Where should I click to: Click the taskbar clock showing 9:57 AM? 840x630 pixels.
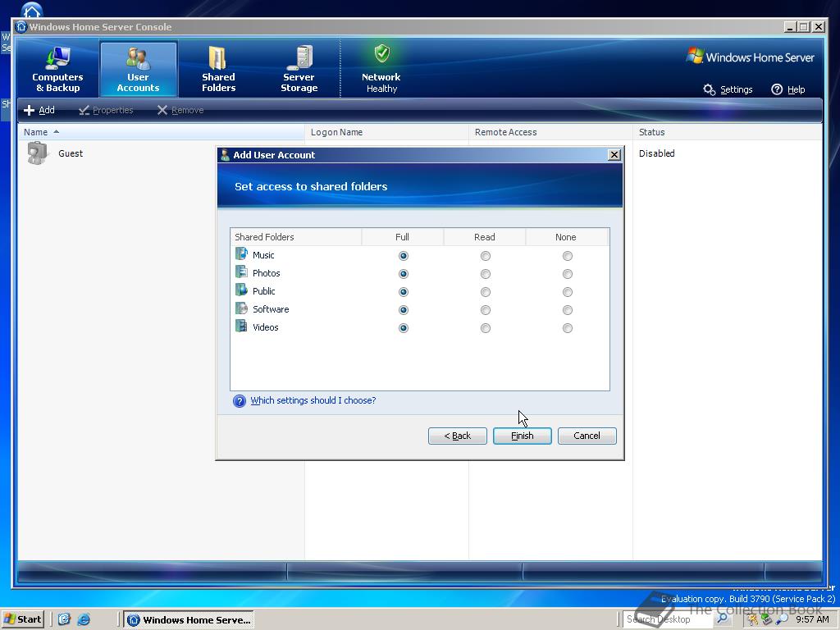[x=812, y=620]
